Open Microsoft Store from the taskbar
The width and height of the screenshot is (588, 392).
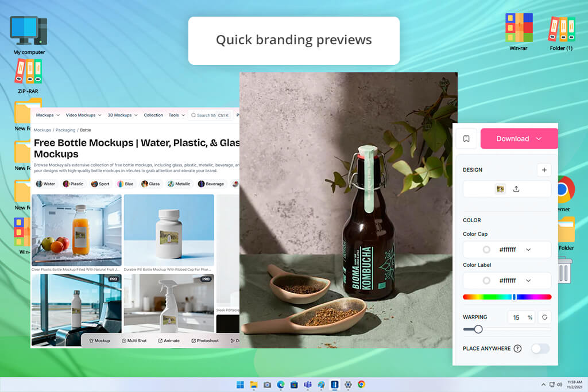(295, 385)
